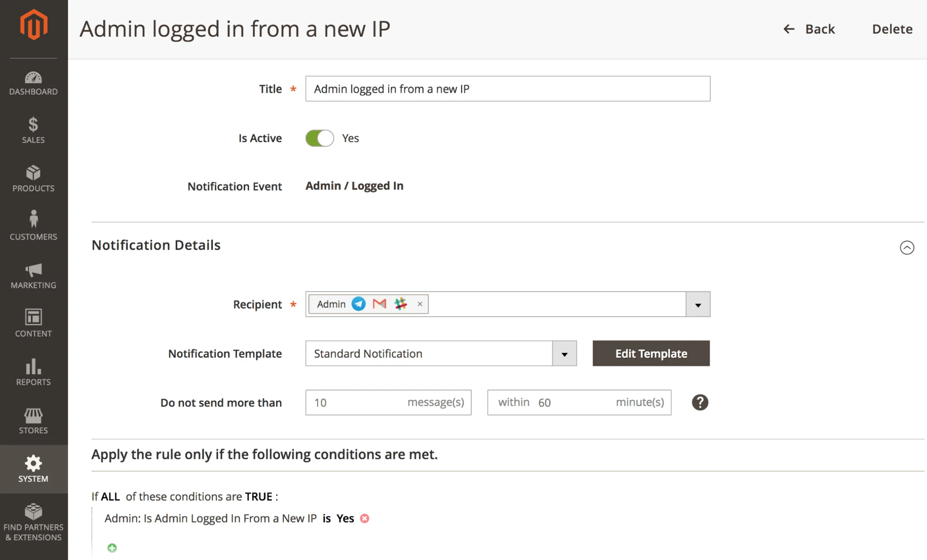
Task: Click the Edit Template button
Action: (651, 354)
